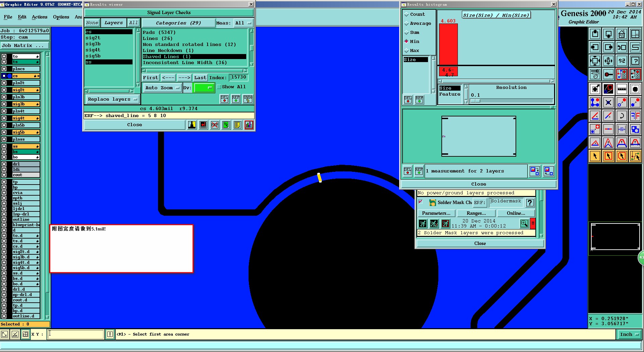Click the snap grid icon in bottom bar

tap(25, 334)
